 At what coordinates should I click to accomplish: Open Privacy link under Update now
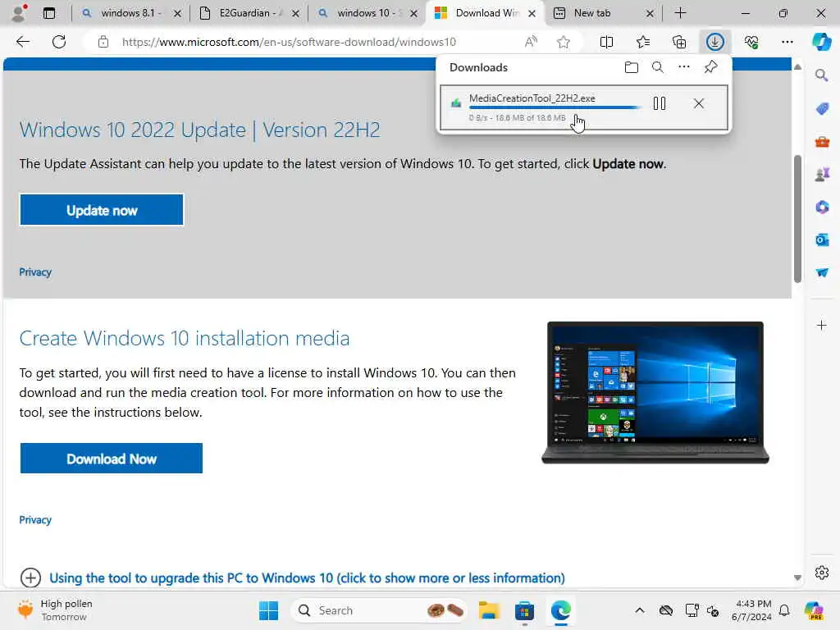point(35,272)
